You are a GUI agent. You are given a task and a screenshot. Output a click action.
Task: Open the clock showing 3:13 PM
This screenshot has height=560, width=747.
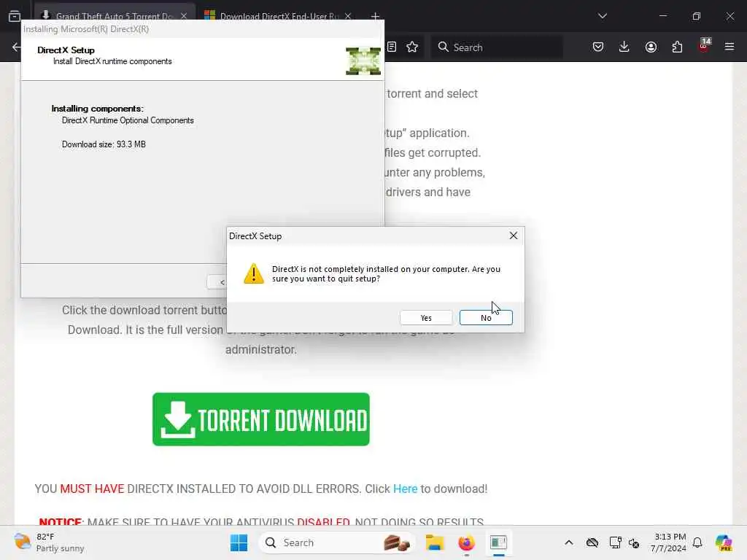click(x=669, y=542)
